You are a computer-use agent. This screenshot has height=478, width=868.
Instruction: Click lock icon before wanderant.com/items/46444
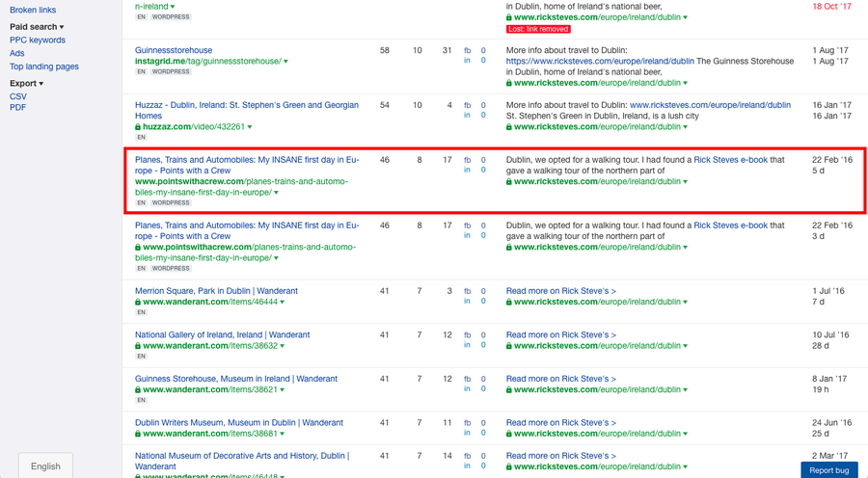pos(138,302)
